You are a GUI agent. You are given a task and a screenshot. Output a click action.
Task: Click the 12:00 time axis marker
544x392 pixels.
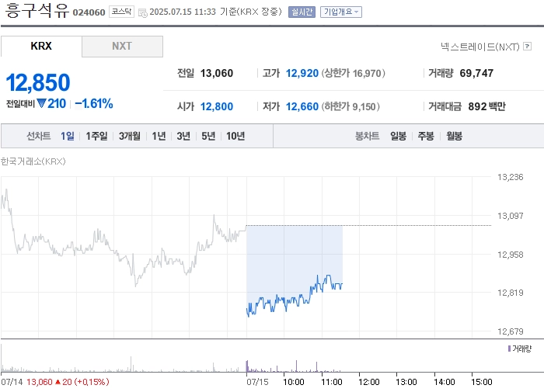(x=369, y=382)
